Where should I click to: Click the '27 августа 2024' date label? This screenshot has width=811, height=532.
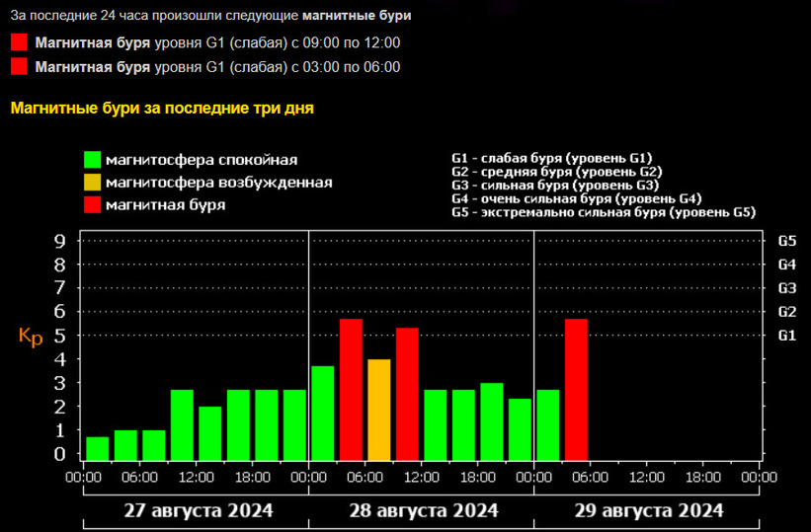pos(199,511)
